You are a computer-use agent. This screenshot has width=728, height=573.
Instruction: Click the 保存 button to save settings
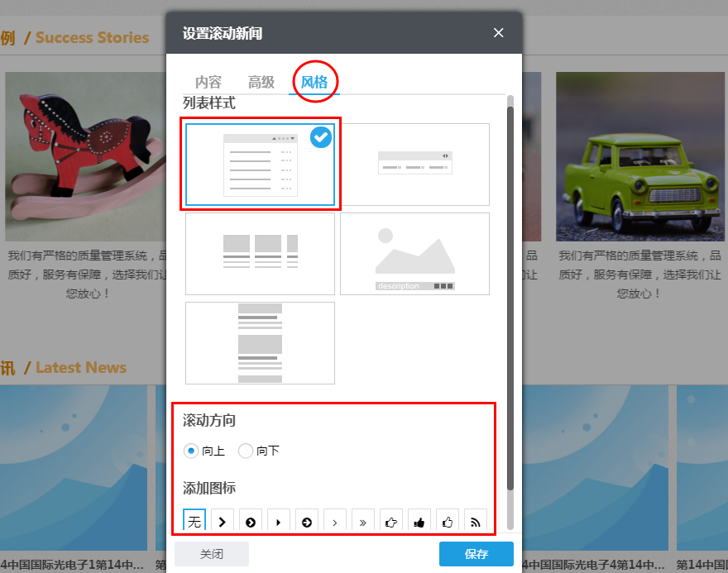[477, 554]
